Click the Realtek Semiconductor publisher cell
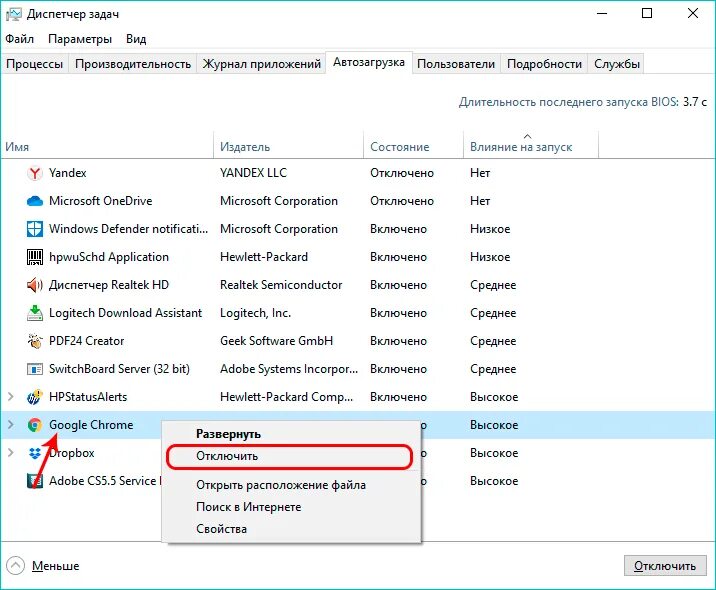Screen dimensions: 716x590 pyautogui.click(x=281, y=285)
